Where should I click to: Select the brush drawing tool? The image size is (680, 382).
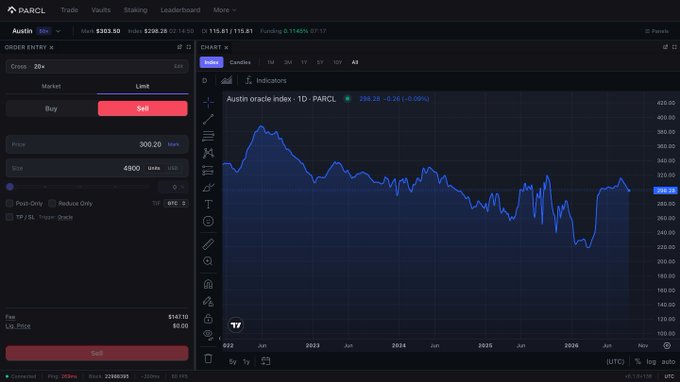pos(208,187)
